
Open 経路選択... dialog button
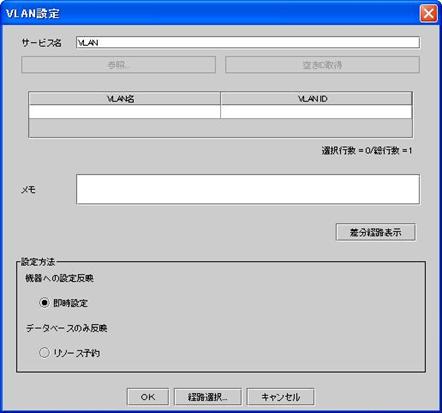tap(208, 397)
